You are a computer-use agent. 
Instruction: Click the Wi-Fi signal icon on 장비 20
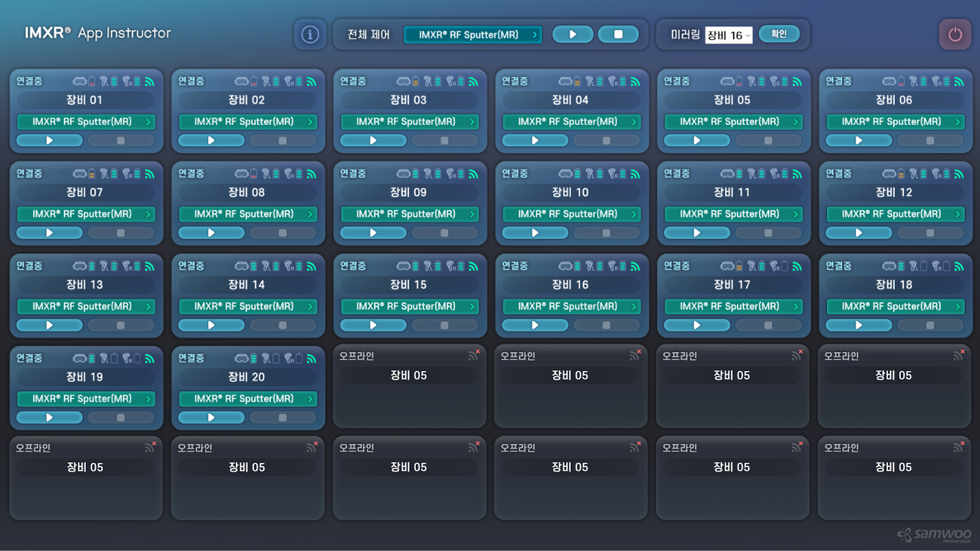pyautogui.click(x=312, y=359)
